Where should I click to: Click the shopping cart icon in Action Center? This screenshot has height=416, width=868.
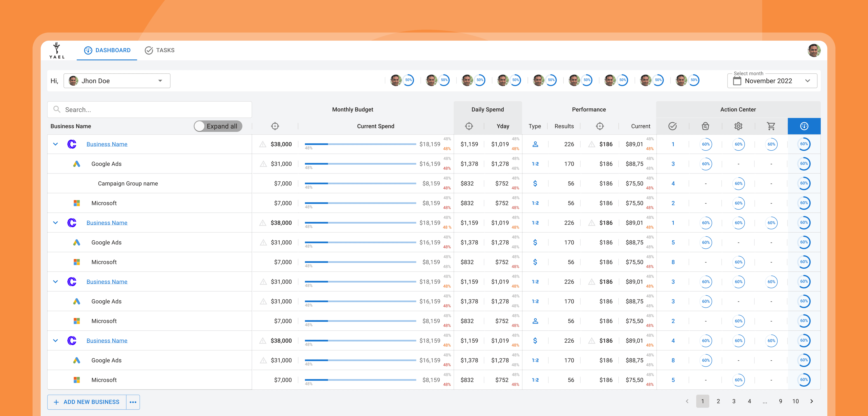(x=771, y=126)
